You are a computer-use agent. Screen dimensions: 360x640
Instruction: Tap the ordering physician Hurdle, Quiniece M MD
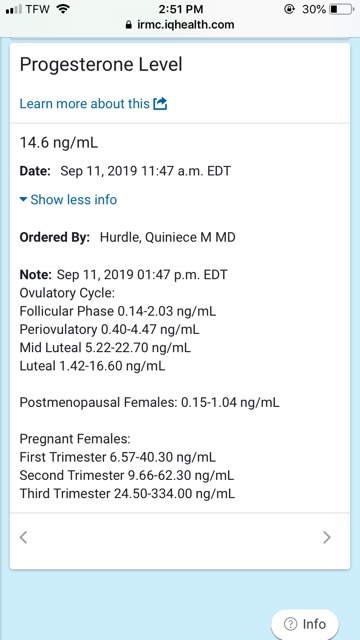[x=167, y=237]
